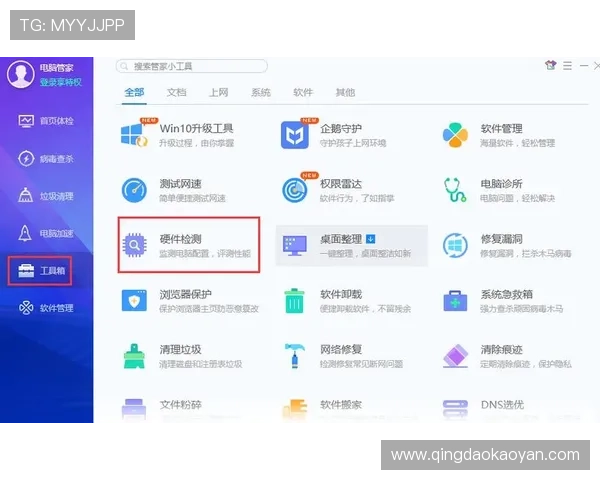Image resolution: width=600 pixels, height=480 pixels.
Task: Open 电脑诊所 stethoscope icon
Action: tap(455, 190)
